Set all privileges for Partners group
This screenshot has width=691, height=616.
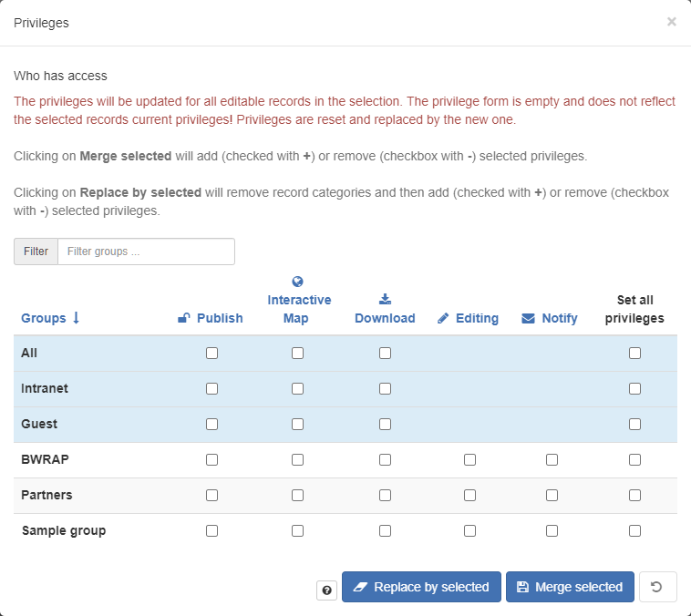coord(635,496)
